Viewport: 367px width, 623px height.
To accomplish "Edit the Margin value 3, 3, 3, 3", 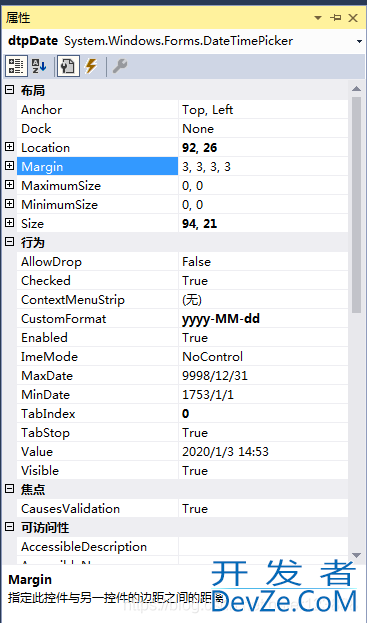I will pos(207,167).
